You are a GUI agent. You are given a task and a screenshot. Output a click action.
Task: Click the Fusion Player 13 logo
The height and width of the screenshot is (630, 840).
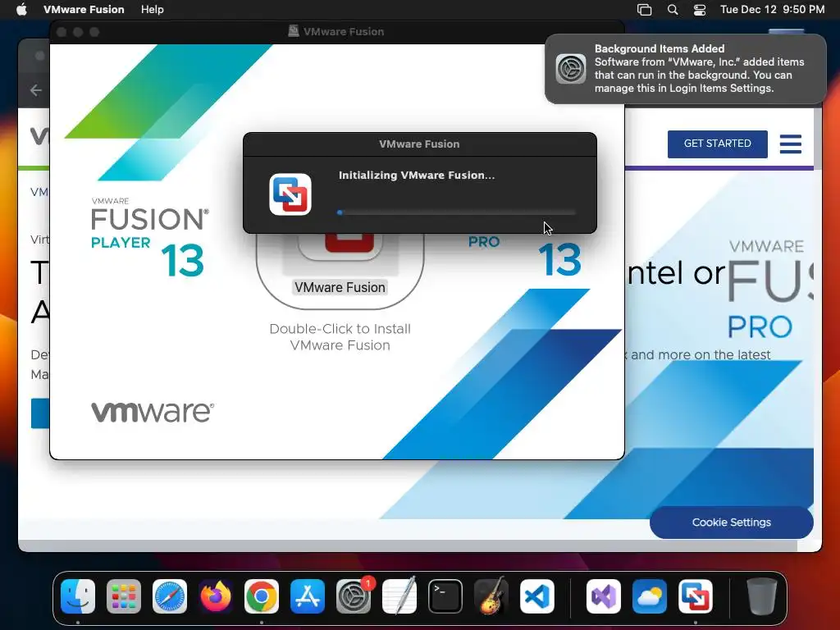(x=150, y=237)
